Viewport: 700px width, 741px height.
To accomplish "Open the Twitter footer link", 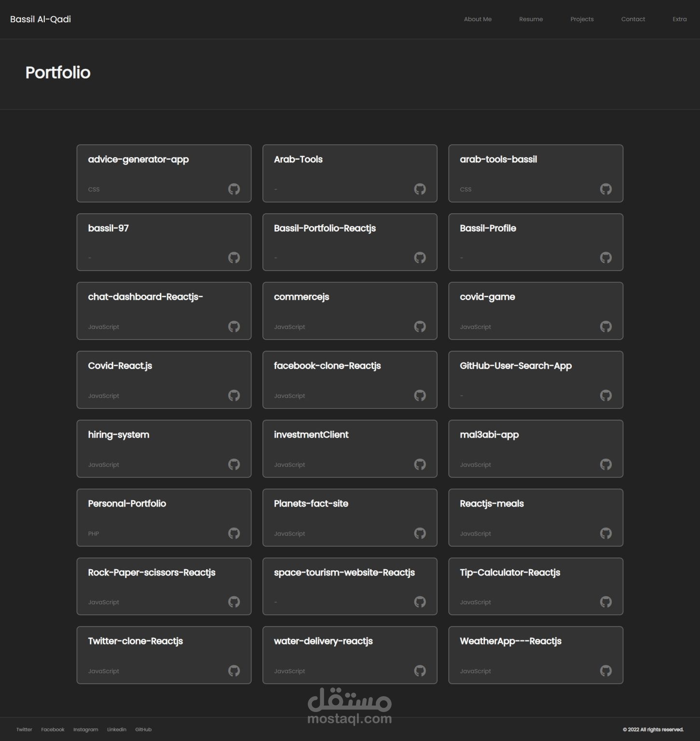I will [x=24, y=729].
